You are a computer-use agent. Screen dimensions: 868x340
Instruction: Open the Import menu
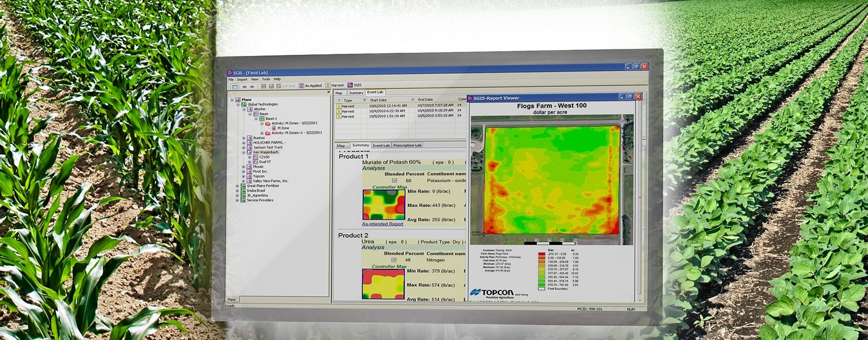[x=242, y=80]
